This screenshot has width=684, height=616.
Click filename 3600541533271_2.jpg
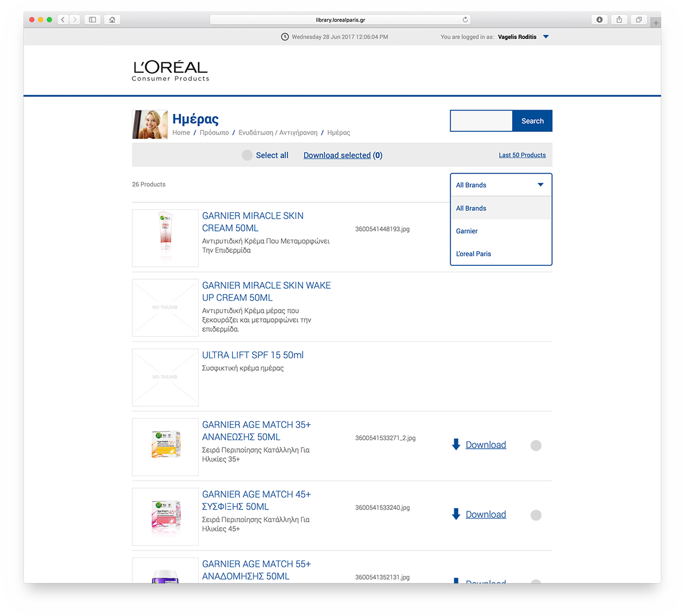tap(385, 438)
